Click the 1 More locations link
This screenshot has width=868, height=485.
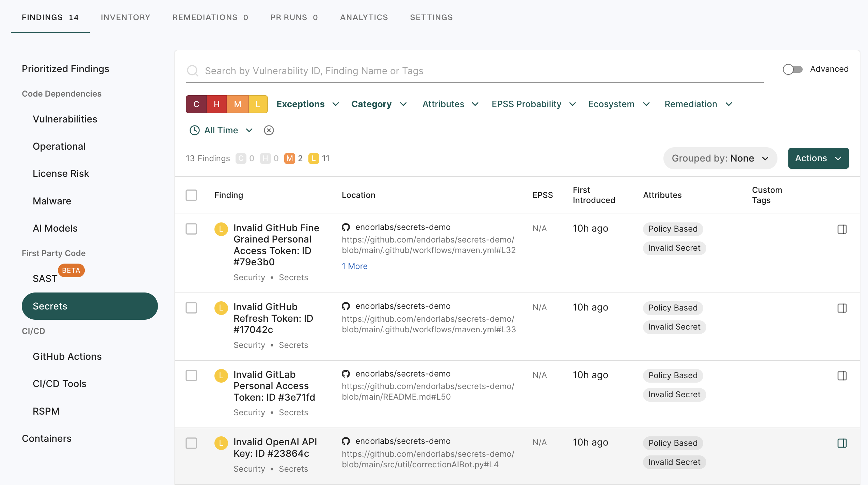355,266
